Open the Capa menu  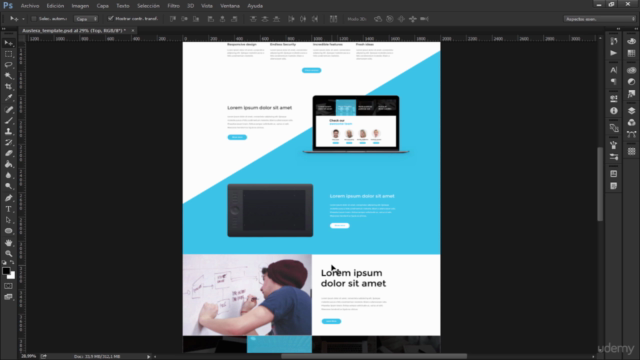point(102,6)
